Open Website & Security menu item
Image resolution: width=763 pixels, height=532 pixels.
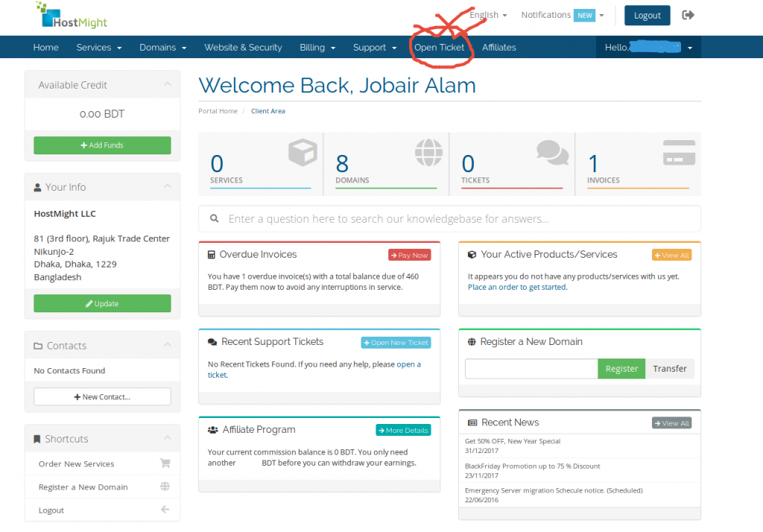[243, 47]
